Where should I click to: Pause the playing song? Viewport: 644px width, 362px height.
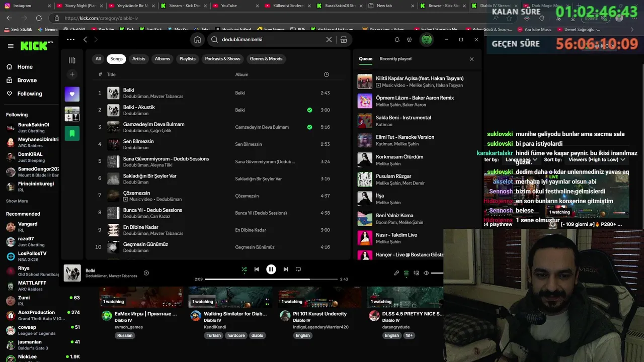(271, 269)
